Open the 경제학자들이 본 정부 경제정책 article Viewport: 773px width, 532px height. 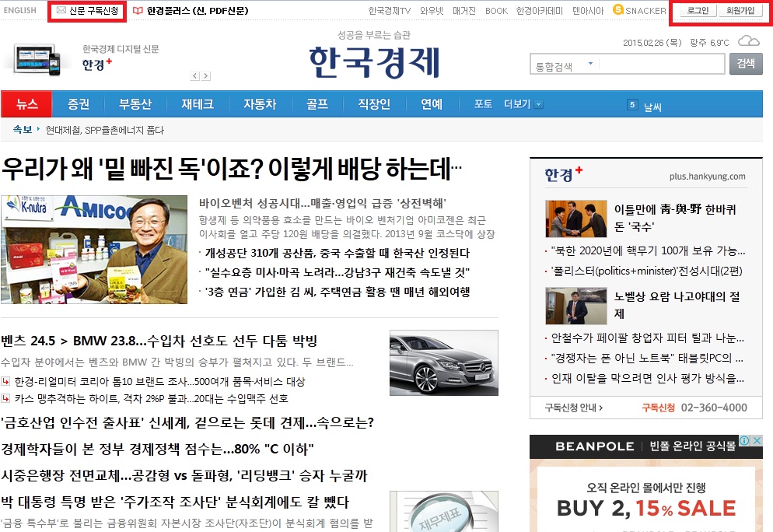click(x=157, y=450)
